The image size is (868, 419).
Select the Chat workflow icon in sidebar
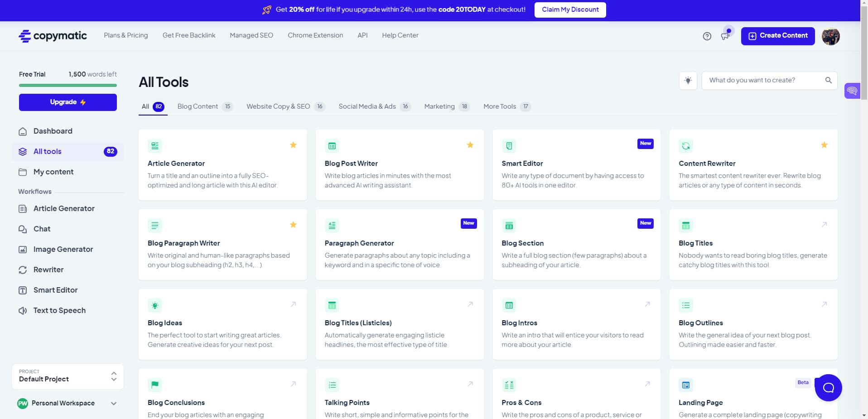tap(23, 229)
